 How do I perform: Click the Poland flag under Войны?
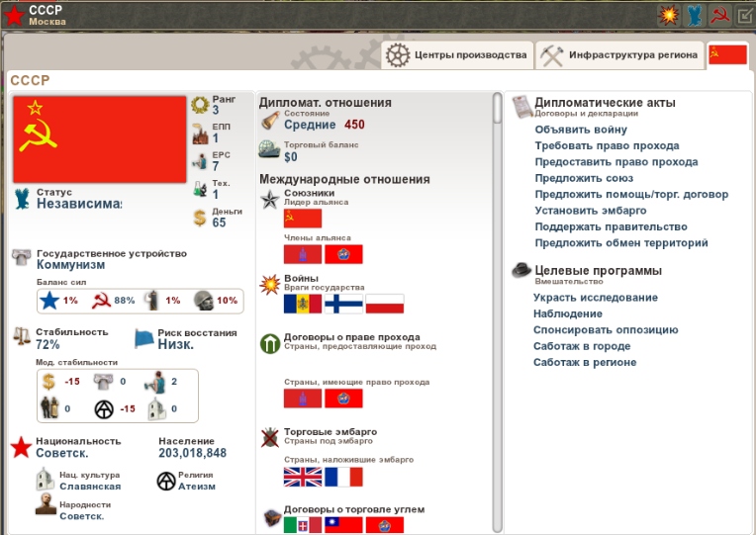tap(384, 305)
